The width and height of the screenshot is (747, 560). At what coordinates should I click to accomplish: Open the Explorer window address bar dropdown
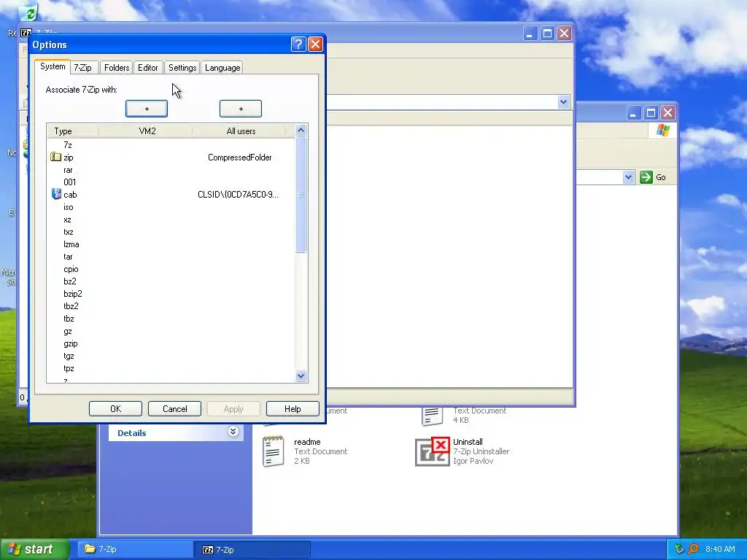point(628,177)
